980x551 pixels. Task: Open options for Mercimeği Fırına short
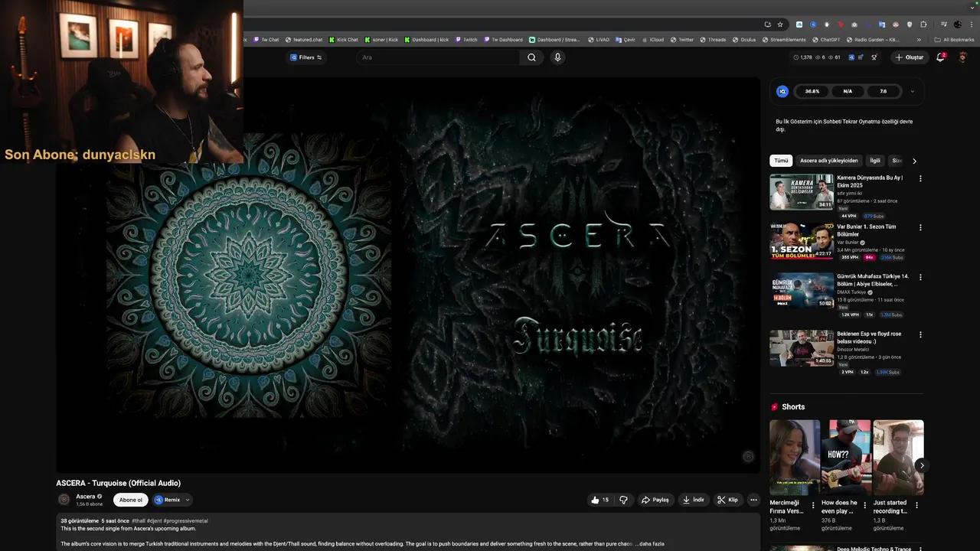tap(813, 505)
